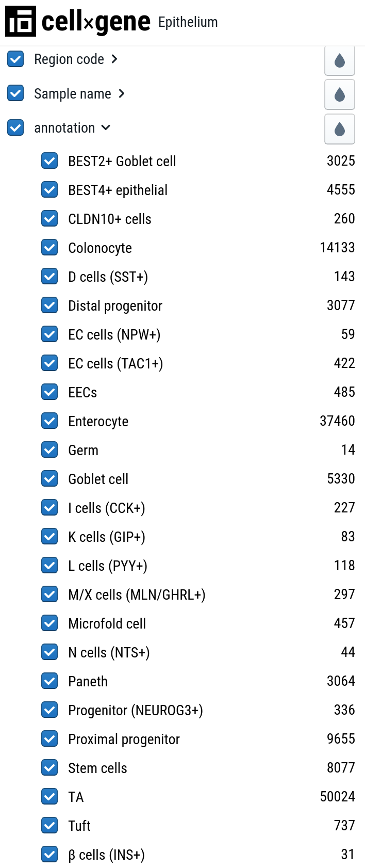
Task: Color by annotation via its droplet icon
Action: pyautogui.click(x=339, y=129)
